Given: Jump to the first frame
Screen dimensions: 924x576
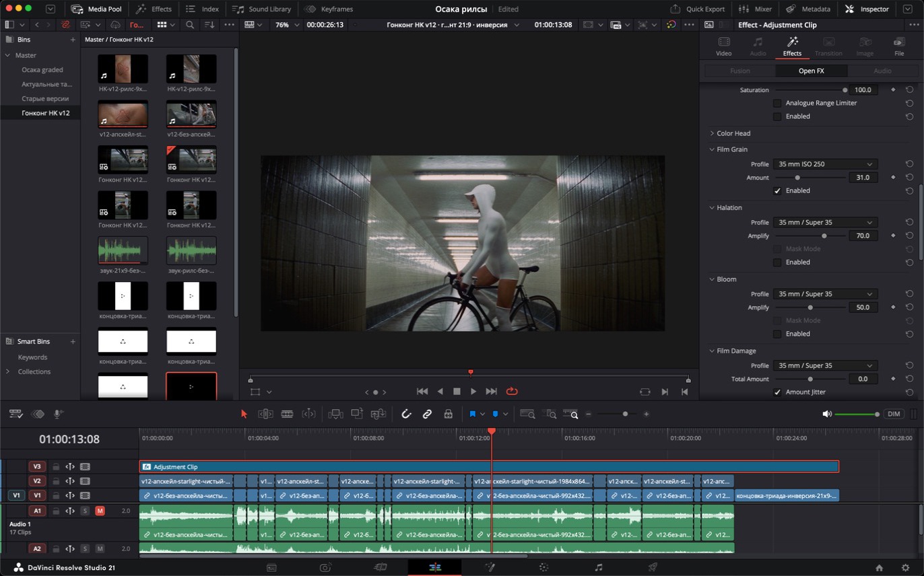Looking at the screenshot, I should pos(422,391).
